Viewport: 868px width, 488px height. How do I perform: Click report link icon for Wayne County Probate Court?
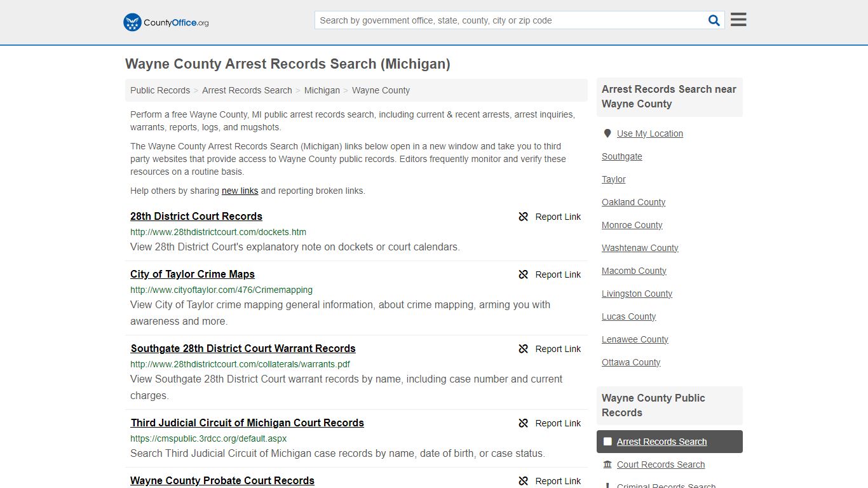tap(524, 481)
